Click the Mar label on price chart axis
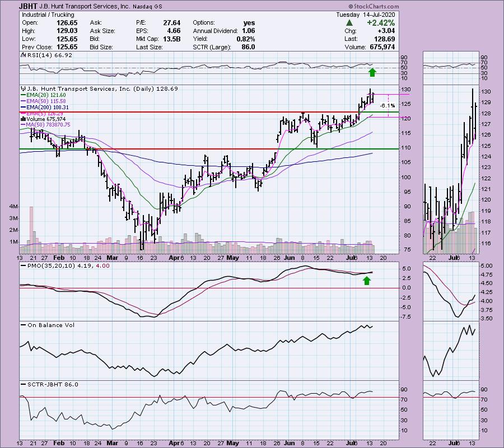 (x=112, y=258)
